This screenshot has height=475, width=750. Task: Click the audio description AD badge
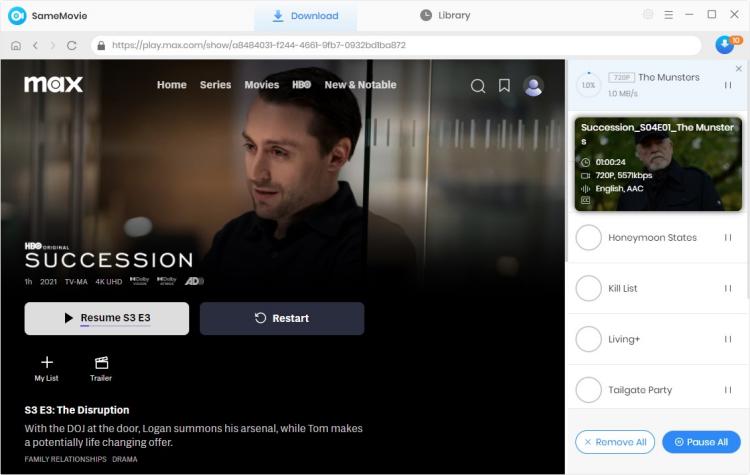point(194,281)
